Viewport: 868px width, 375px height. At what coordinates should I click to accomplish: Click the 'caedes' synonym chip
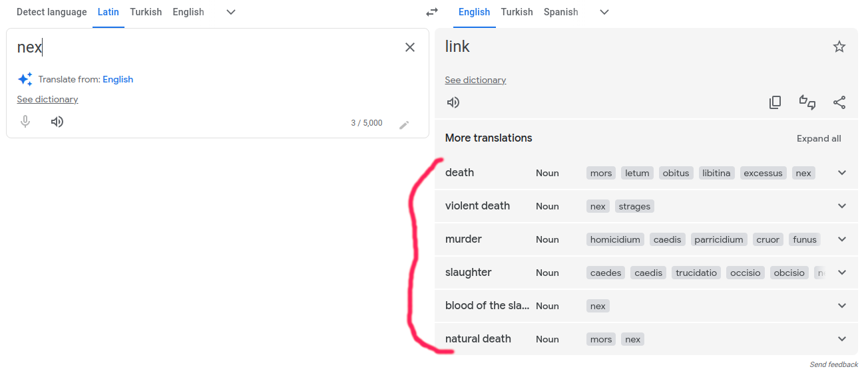(x=606, y=273)
